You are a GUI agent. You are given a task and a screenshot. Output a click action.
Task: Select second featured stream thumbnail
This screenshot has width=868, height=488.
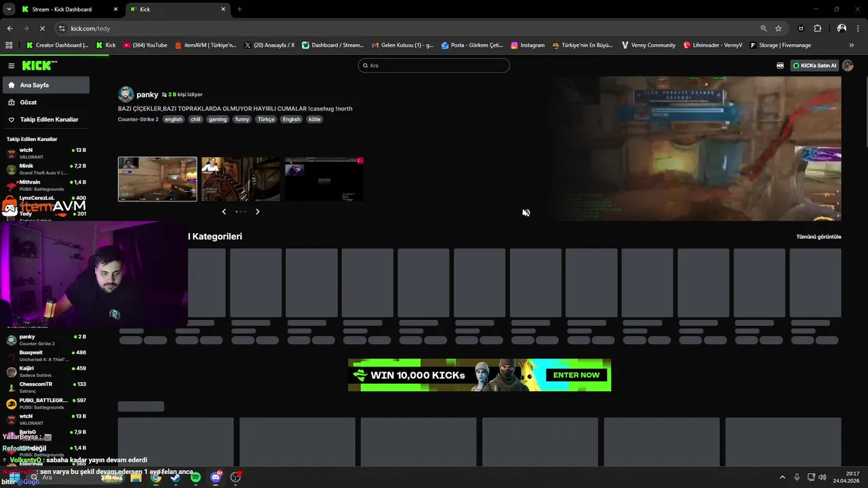tap(241, 179)
